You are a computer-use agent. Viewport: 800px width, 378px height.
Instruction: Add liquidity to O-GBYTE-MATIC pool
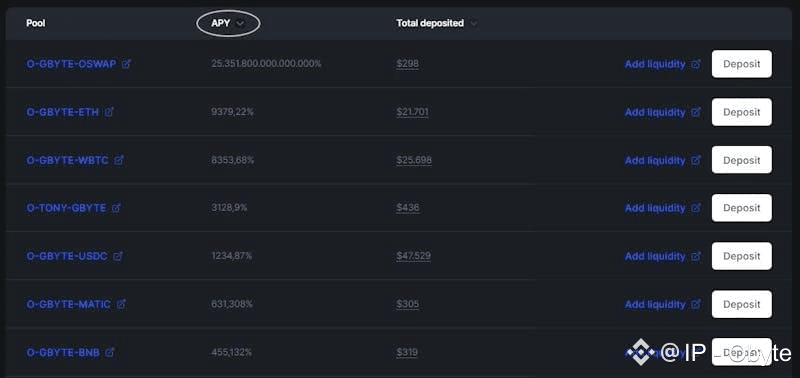coord(655,304)
